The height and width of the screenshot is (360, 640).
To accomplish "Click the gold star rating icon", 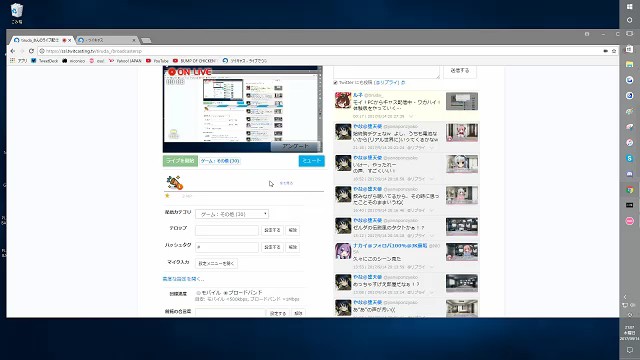I will (x=167, y=196).
